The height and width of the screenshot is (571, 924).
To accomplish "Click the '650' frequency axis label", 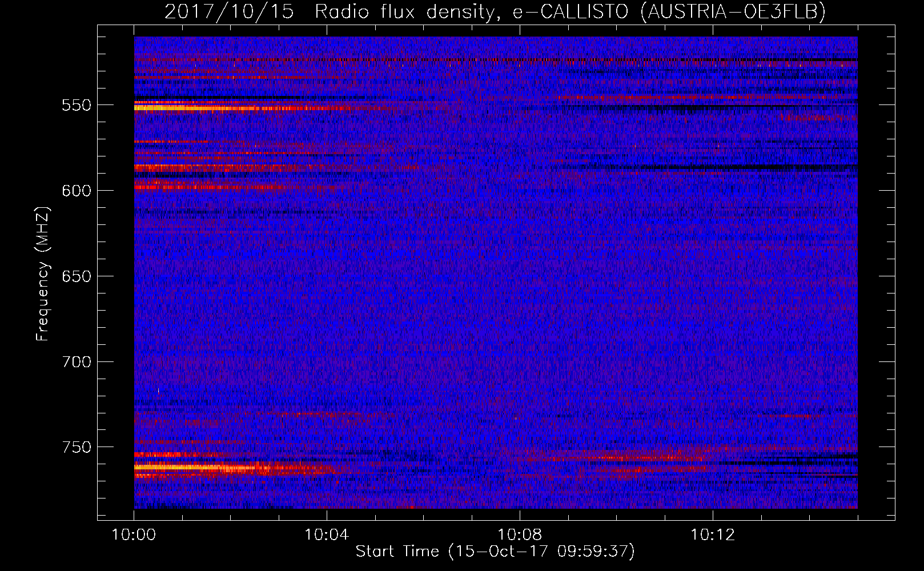I will [x=77, y=277].
